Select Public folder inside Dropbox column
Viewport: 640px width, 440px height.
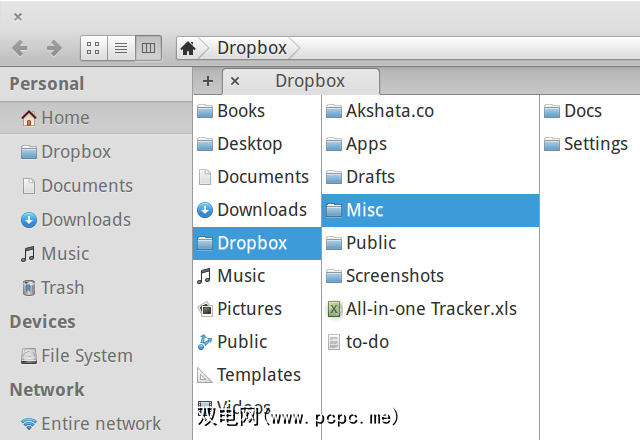431,243
